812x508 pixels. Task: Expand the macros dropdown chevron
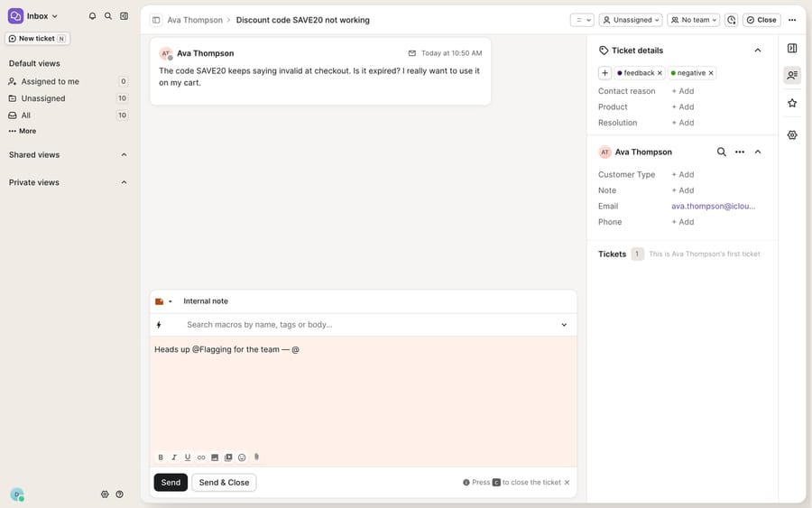564,325
